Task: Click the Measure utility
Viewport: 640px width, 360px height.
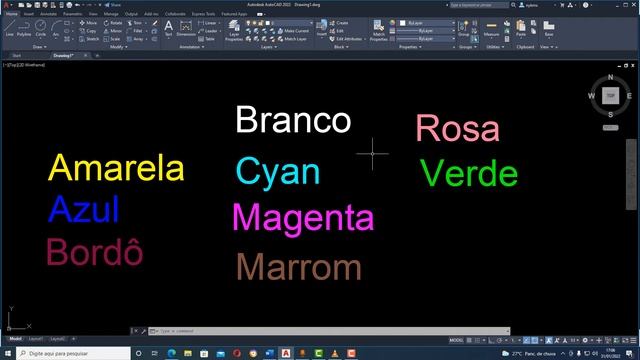Action: coord(491,29)
